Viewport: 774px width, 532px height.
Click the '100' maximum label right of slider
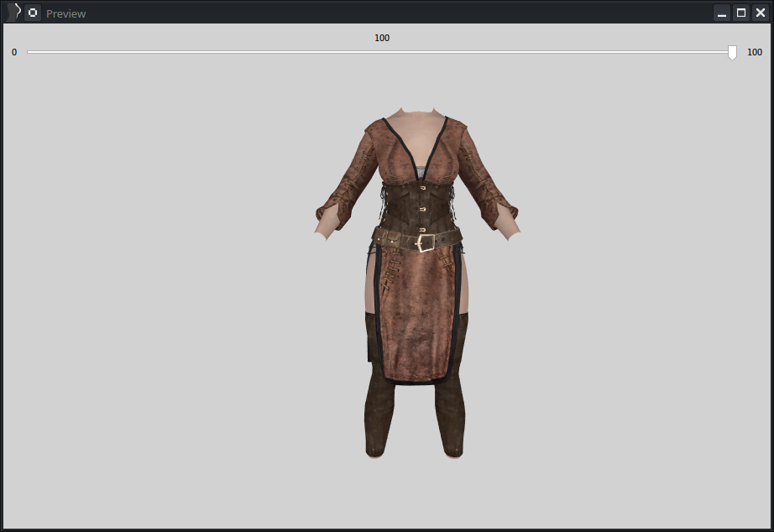coord(754,52)
